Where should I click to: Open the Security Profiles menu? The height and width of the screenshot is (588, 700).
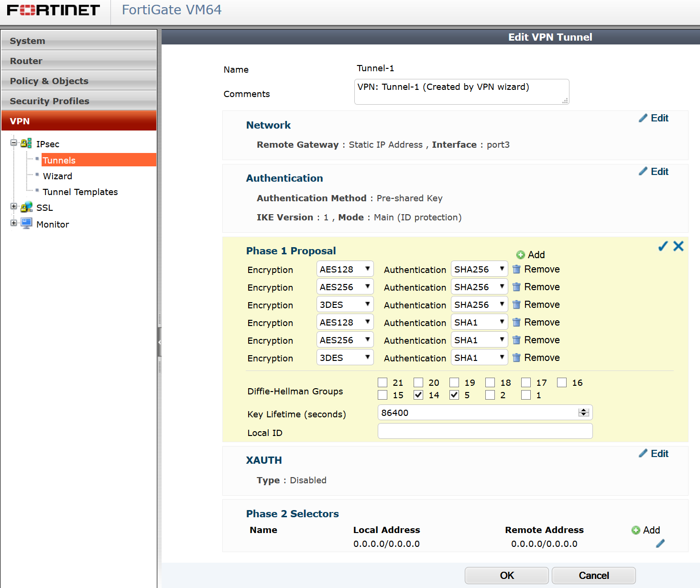79,100
